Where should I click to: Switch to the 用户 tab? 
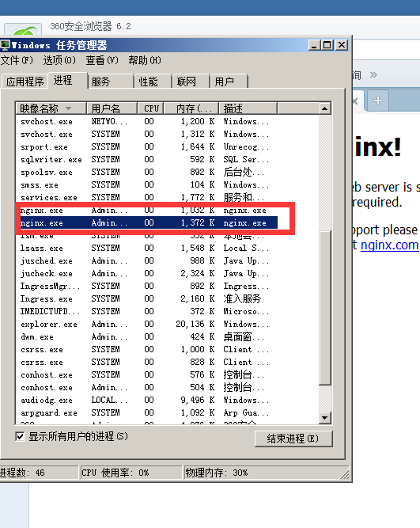coord(229,82)
